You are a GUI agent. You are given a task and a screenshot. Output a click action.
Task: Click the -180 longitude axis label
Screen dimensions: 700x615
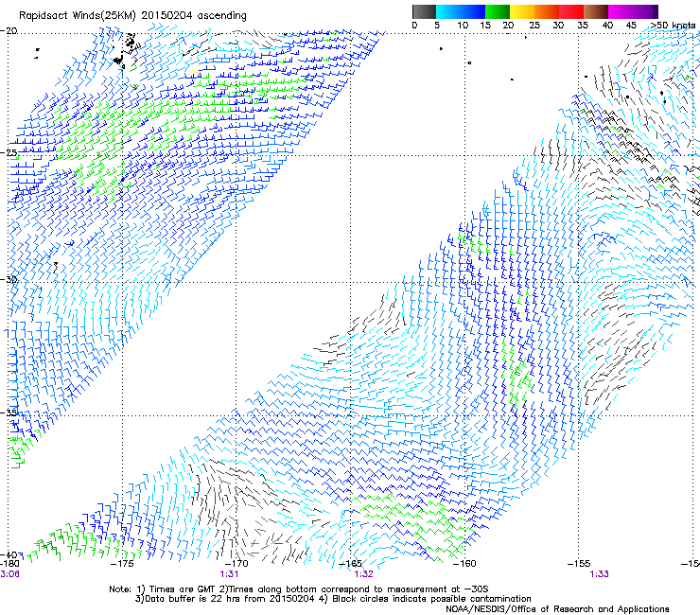click(9, 564)
